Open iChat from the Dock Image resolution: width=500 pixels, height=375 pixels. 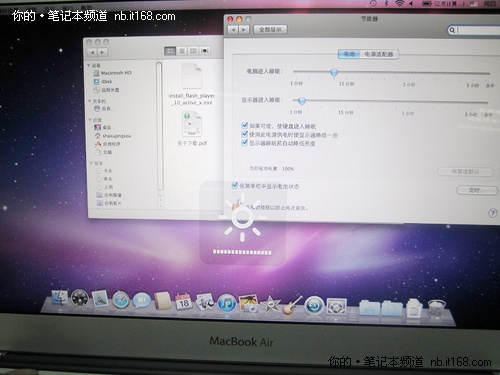click(x=141, y=301)
